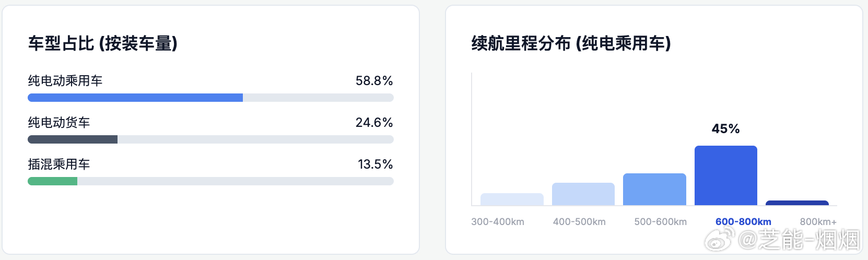This screenshot has width=868, height=260.
Task: Select the 500-600km chart bar
Action: pos(654,190)
